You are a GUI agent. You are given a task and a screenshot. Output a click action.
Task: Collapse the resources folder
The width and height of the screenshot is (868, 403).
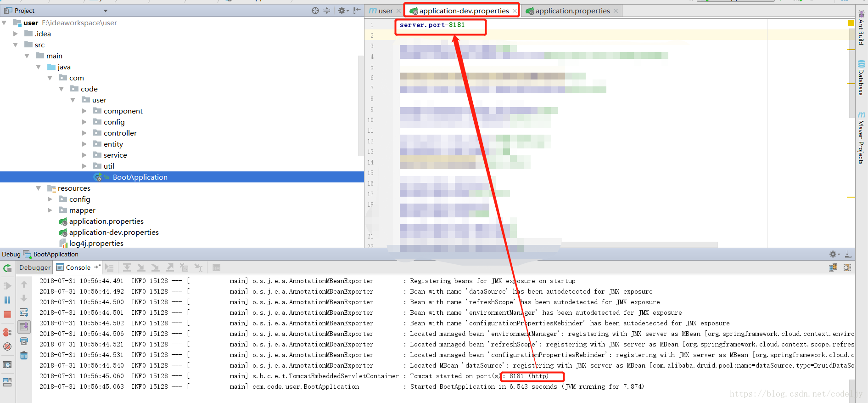coord(39,188)
